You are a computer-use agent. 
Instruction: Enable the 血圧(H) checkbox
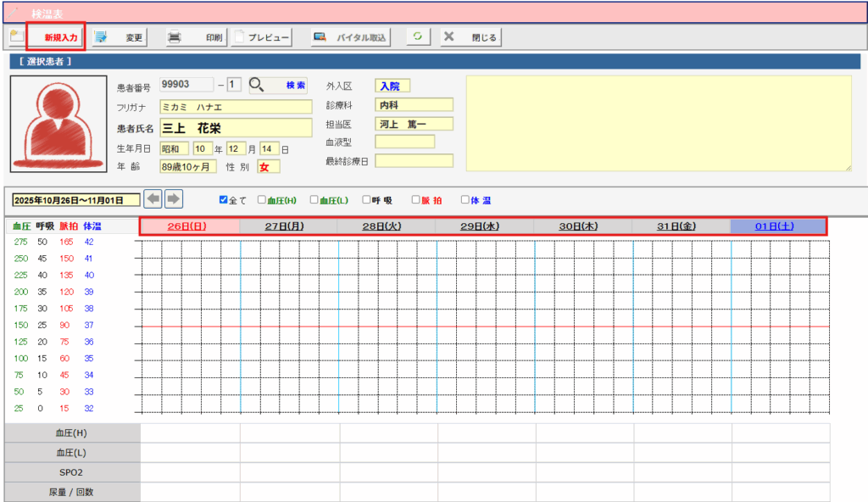tap(263, 200)
